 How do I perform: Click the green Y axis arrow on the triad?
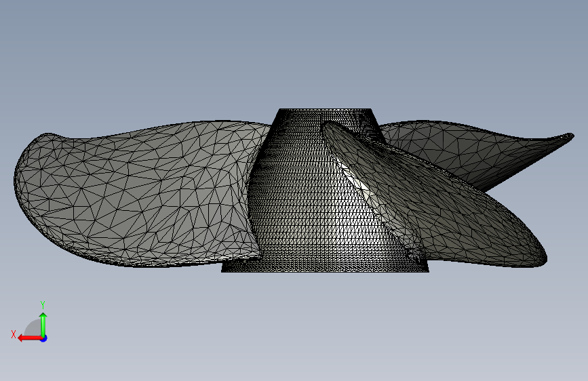43,324
